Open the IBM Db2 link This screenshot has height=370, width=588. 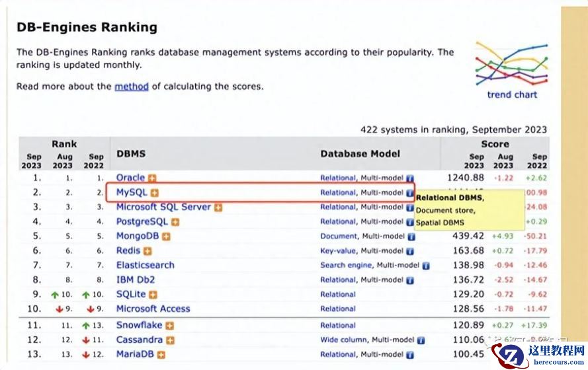pos(136,279)
